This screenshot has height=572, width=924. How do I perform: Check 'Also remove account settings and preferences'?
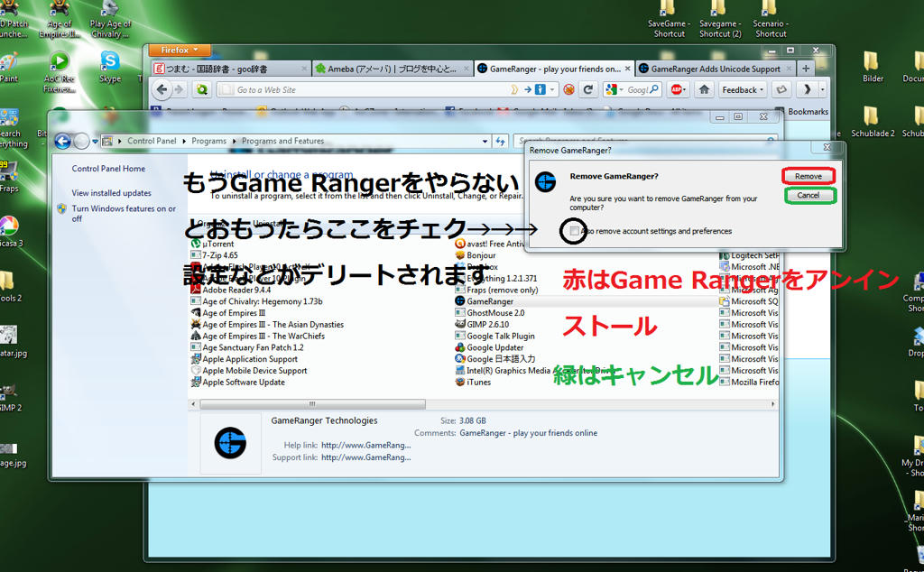point(575,232)
